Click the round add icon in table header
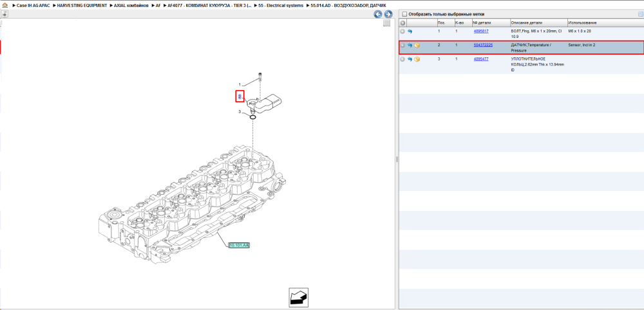The height and width of the screenshot is (310, 644). [403, 23]
